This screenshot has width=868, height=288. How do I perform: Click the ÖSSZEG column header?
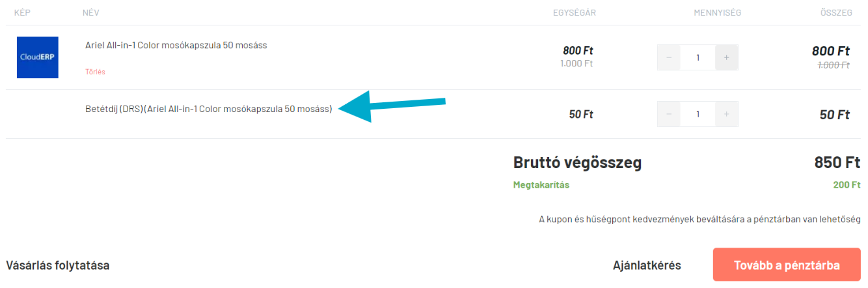click(x=836, y=12)
